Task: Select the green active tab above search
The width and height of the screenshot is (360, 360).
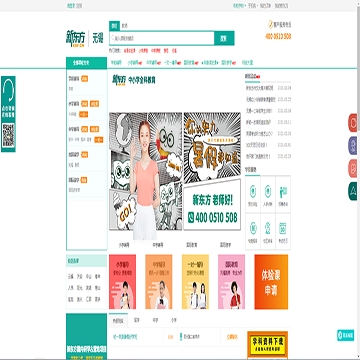Action: click(114, 26)
